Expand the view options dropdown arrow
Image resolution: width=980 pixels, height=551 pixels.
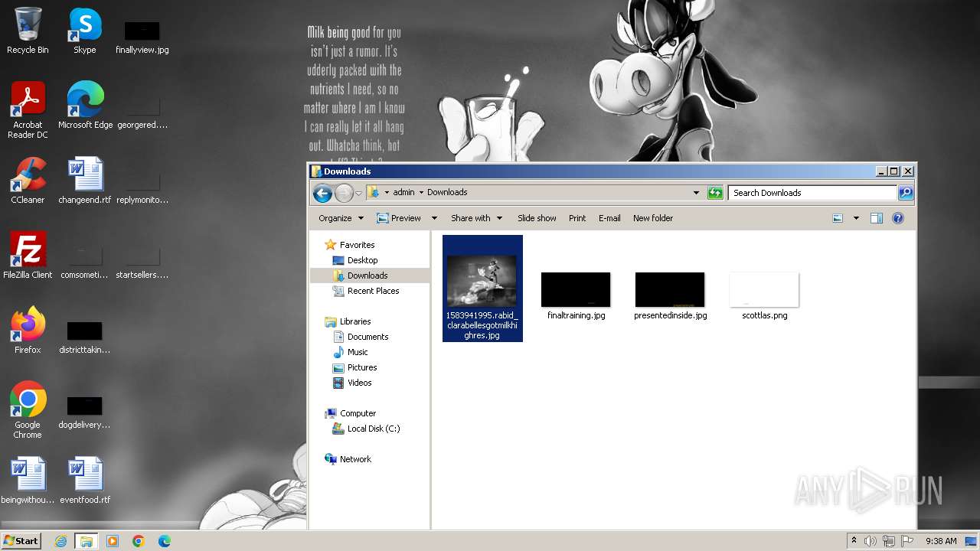856,218
